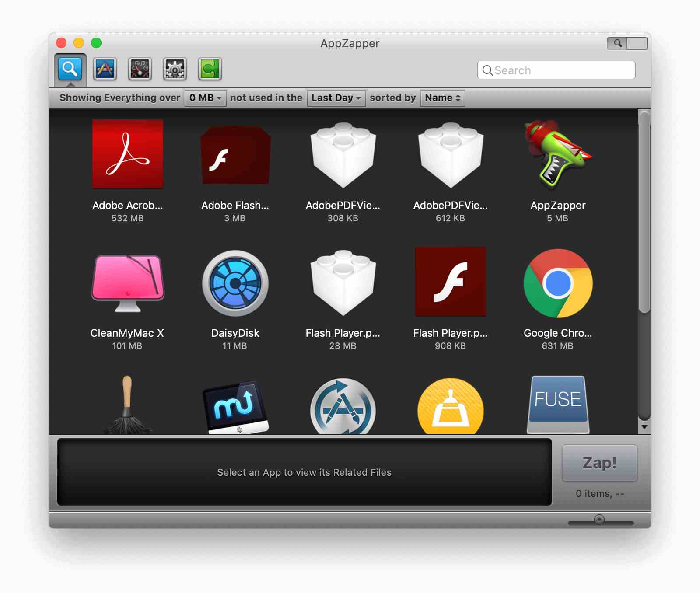The height and width of the screenshot is (593, 700).
Task: Open the Applications view toolbar icon
Action: tap(105, 69)
